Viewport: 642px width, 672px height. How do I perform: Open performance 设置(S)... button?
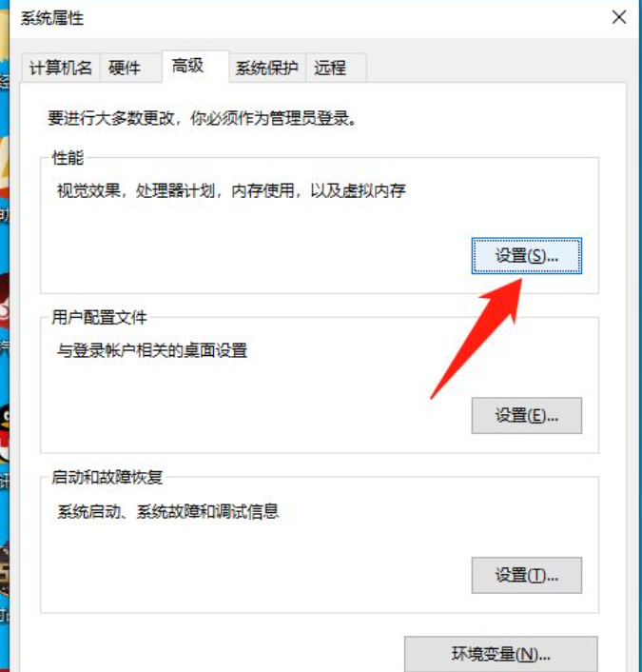point(526,256)
